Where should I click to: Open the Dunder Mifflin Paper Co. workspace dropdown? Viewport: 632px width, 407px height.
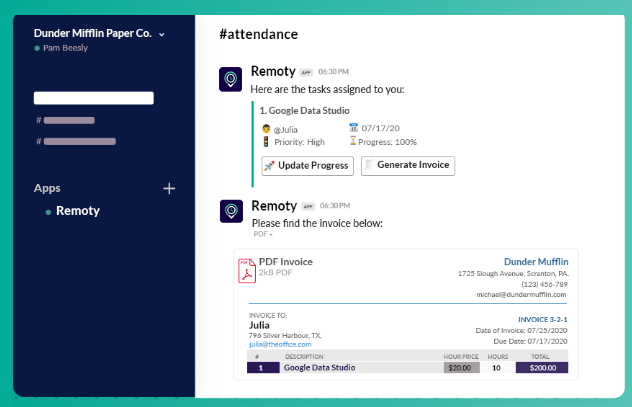[x=162, y=35]
